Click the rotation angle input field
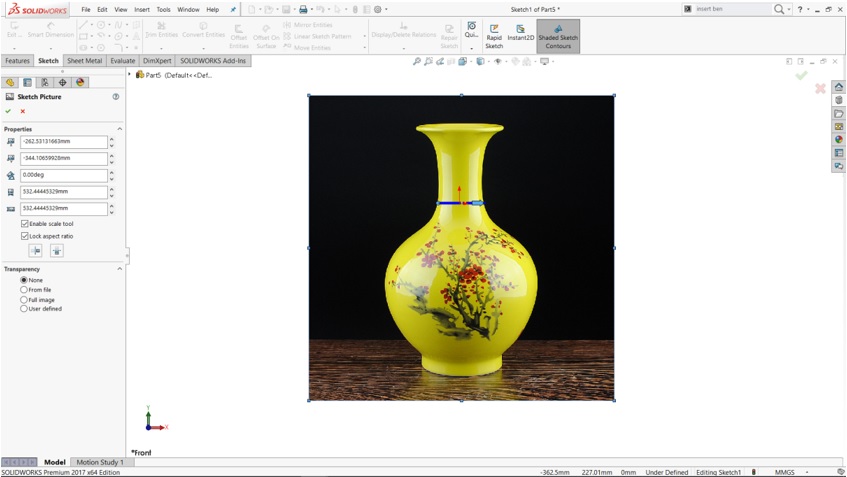This screenshot has width=847, height=477. [x=63, y=175]
